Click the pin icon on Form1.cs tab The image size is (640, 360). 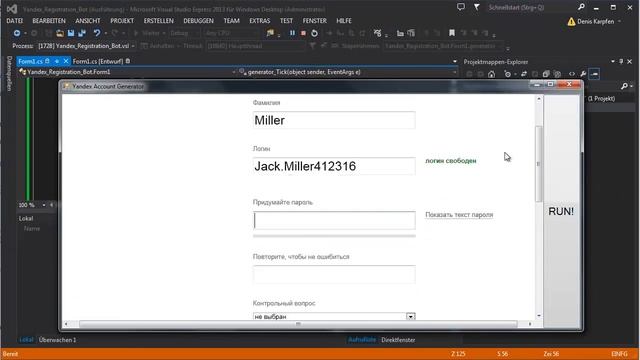tap(57, 61)
